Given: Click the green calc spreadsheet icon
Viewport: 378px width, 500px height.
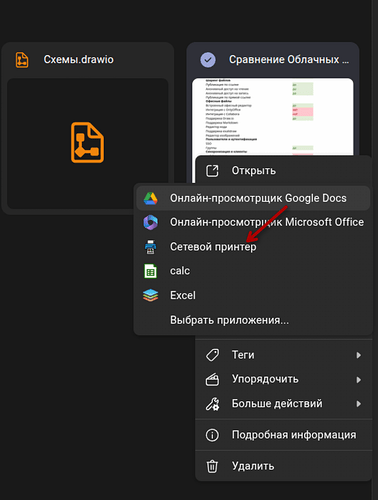Looking at the screenshot, I should tap(151, 271).
